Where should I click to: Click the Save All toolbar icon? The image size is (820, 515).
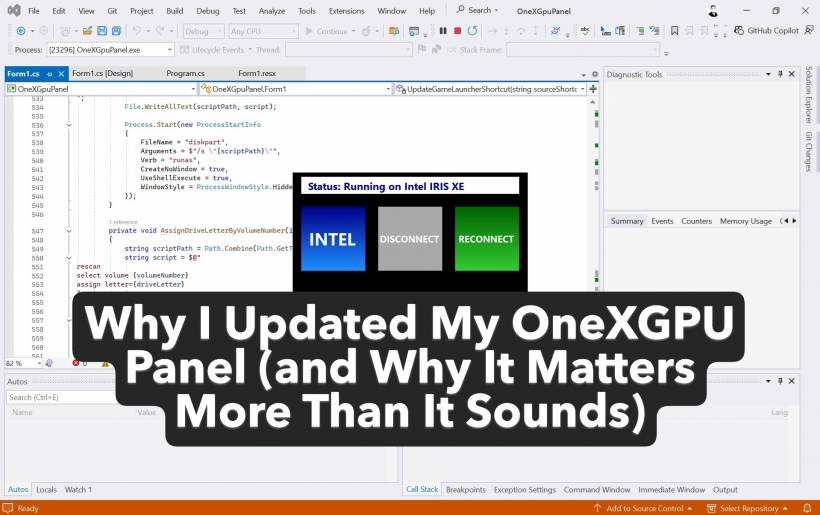click(116, 31)
